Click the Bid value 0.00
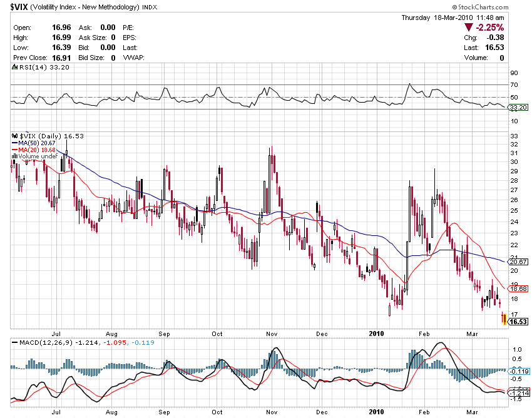Image resolution: width=532 pixels, height=418 pixels. (x=108, y=48)
